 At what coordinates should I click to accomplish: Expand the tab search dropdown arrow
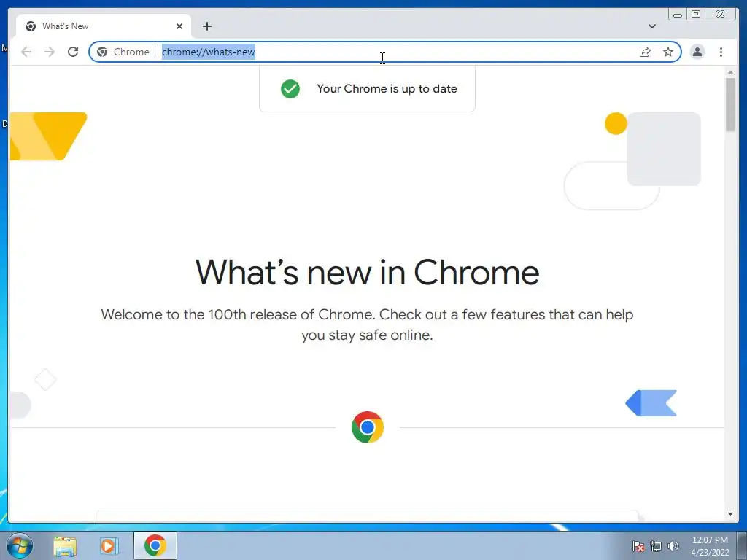click(x=651, y=26)
